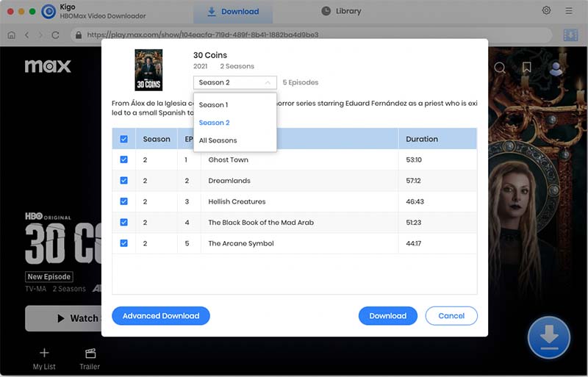Screen dimensions: 588x377
Task: Select The Black Book of the Mad Arab title
Action: coord(261,223)
